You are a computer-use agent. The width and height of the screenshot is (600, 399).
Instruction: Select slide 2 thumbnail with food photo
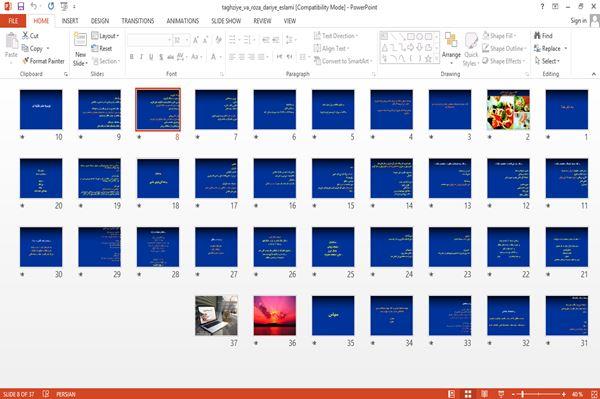(x=508, y=110)
